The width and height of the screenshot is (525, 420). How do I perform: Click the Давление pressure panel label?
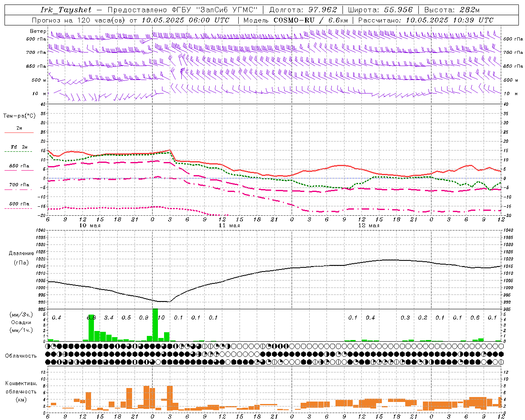21,253
